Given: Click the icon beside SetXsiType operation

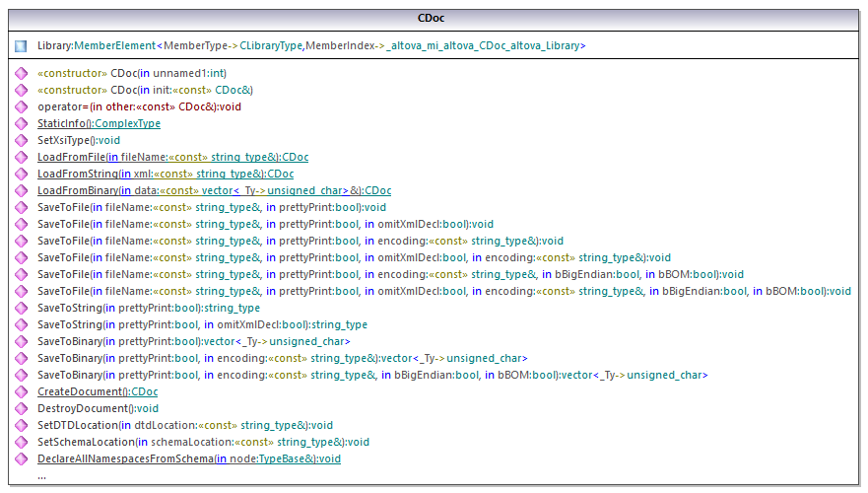Looking at the screenshot, I should click(21, 140).
